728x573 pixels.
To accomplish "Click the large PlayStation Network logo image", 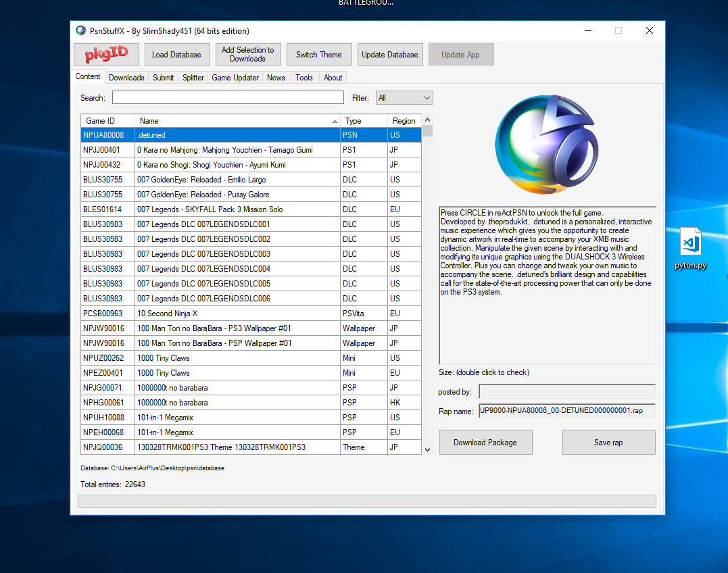I will tap(546, 144).
